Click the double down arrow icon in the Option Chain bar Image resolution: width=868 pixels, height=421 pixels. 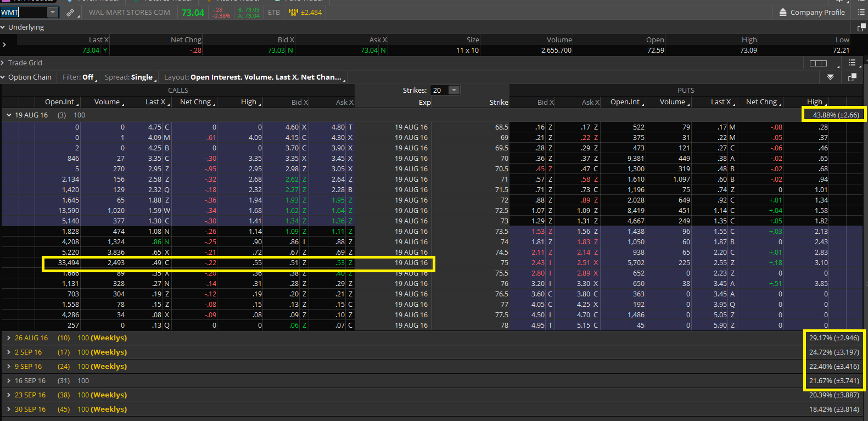pos(830,77)
